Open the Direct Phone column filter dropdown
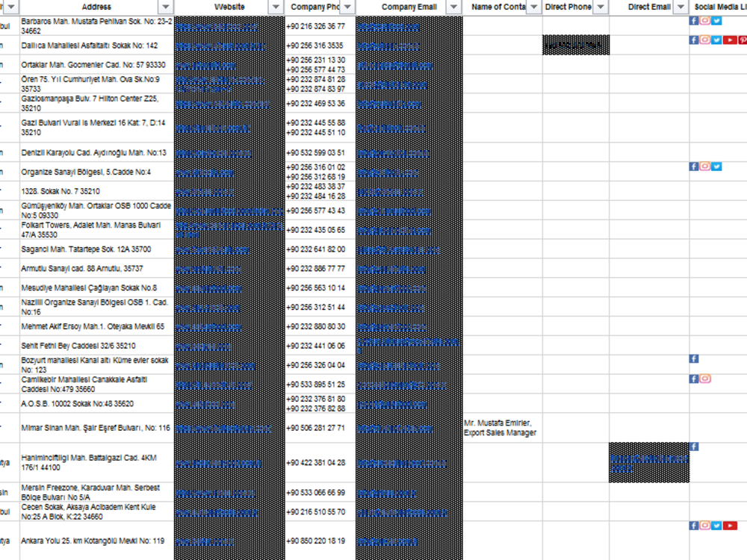 (x=601, y=7)
